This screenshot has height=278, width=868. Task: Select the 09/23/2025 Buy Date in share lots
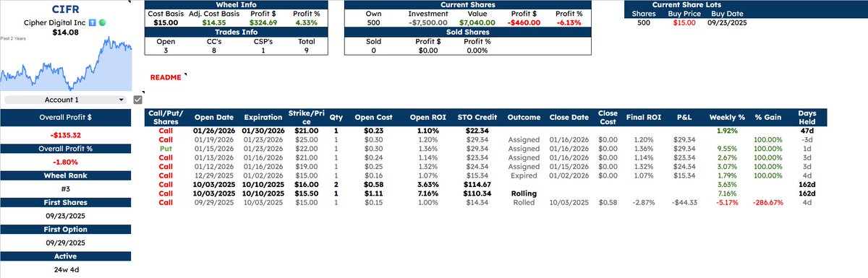pos(727,22)
